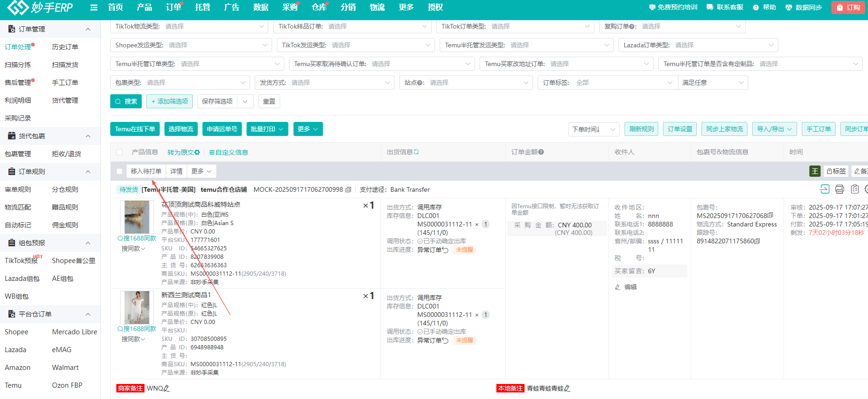Select Mercado Libre in the sidebar
The width and height of the screenshot is (868, 399).
75,332
